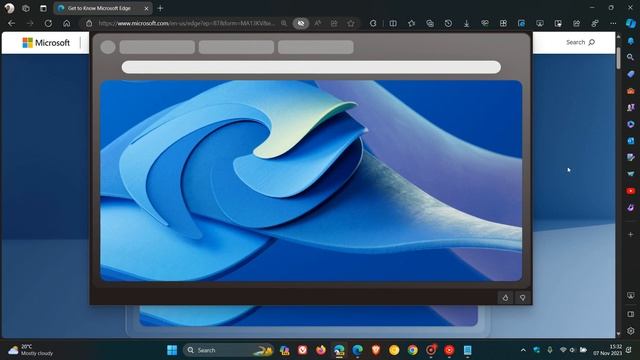Click the zoom magnifier icon in address bar

tap(284, 23)
